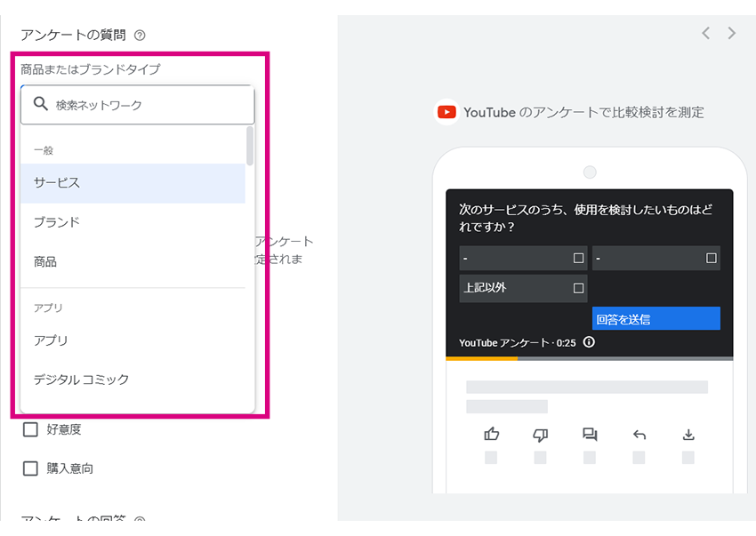The height and width of the screenshot is (536, 756).
Task: Click the download icon in preview
Action: 688,435
